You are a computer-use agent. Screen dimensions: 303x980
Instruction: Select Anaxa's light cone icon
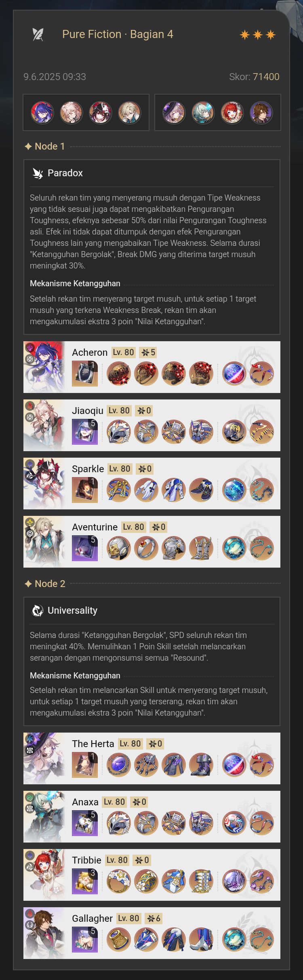pyautogui.click(x=85, y=823)
